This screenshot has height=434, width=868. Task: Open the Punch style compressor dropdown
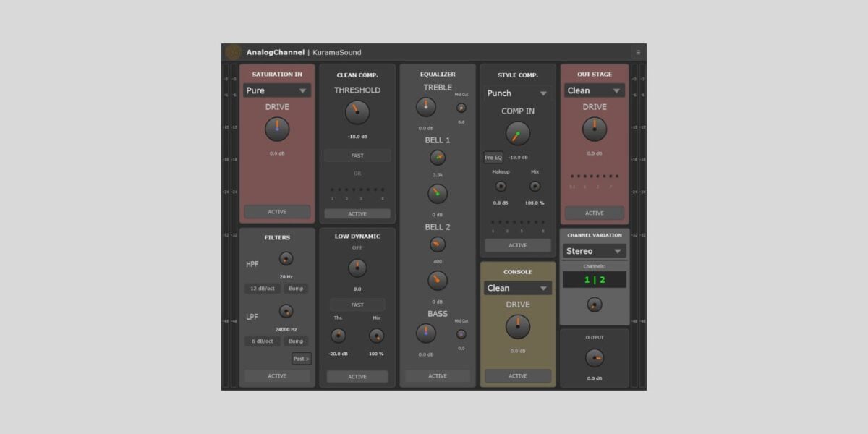(518, 93)
